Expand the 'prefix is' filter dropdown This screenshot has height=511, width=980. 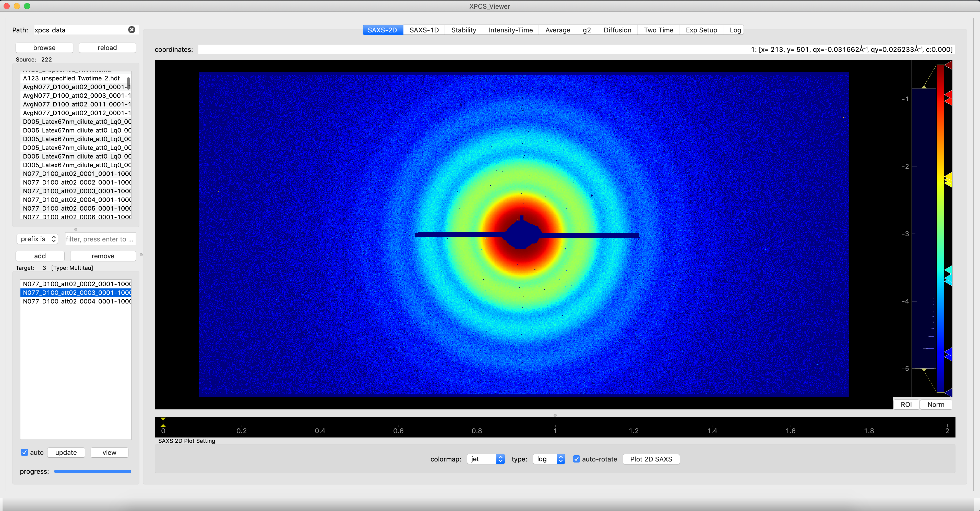pos(37,239)
